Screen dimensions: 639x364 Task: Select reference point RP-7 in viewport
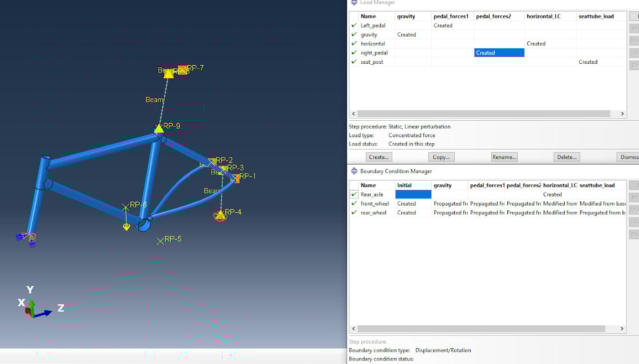[x=183, y=70]
